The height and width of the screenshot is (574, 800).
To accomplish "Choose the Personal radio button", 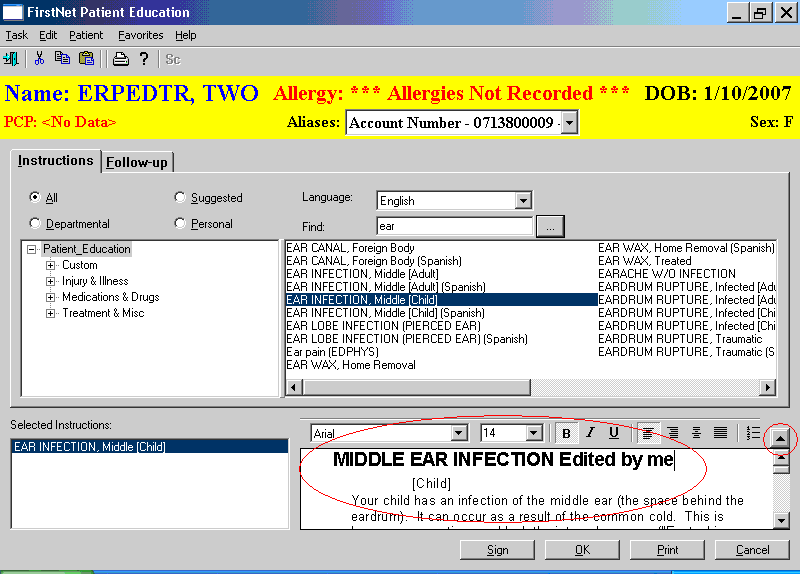I will (180, 224).
